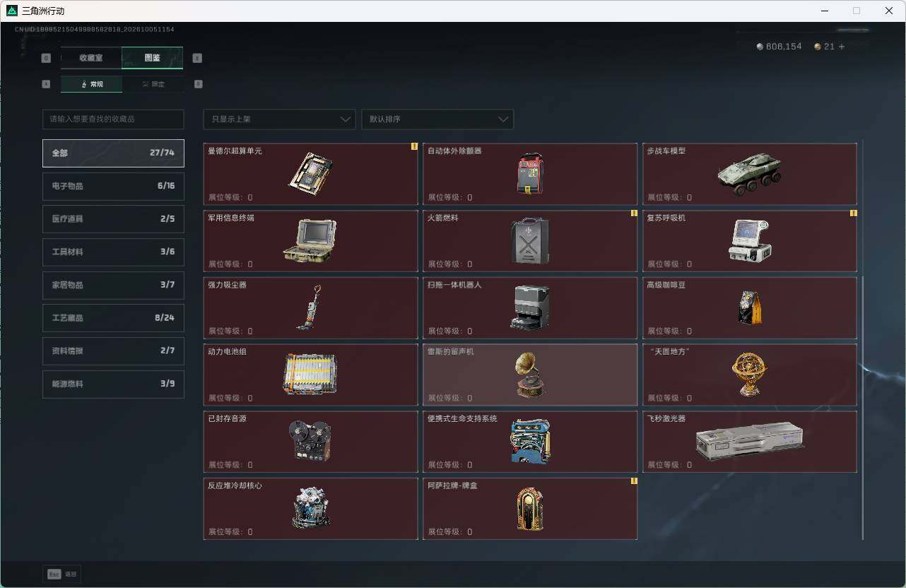This screenshot has width=906, height=588.
Task: Click the plus icon to add currency
Action: click(x=841, y=47)
